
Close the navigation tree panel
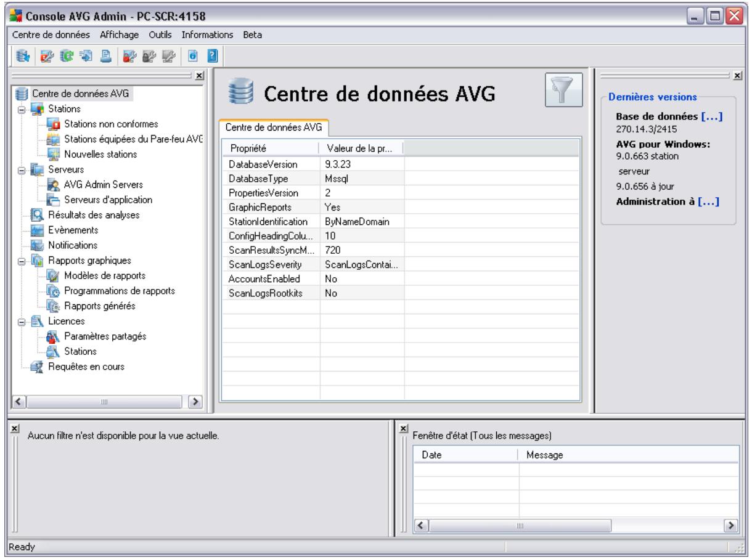point(199,76)
